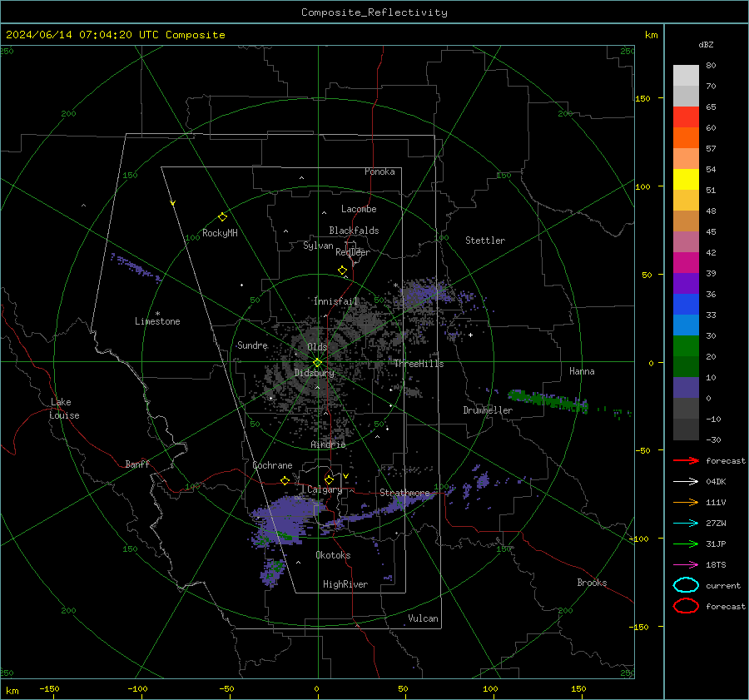Screen dimensions: 749x700
Task: Click the Vulcan label
Action: pyautogui.click(x=423, y=618)
